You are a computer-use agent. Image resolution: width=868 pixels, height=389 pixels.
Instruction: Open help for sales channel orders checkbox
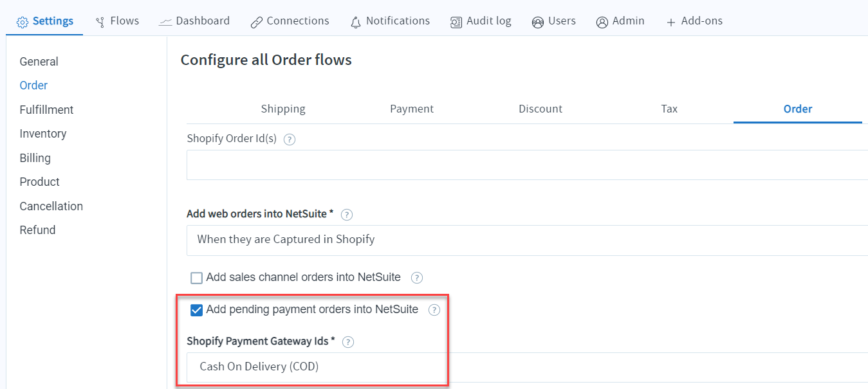417,278
